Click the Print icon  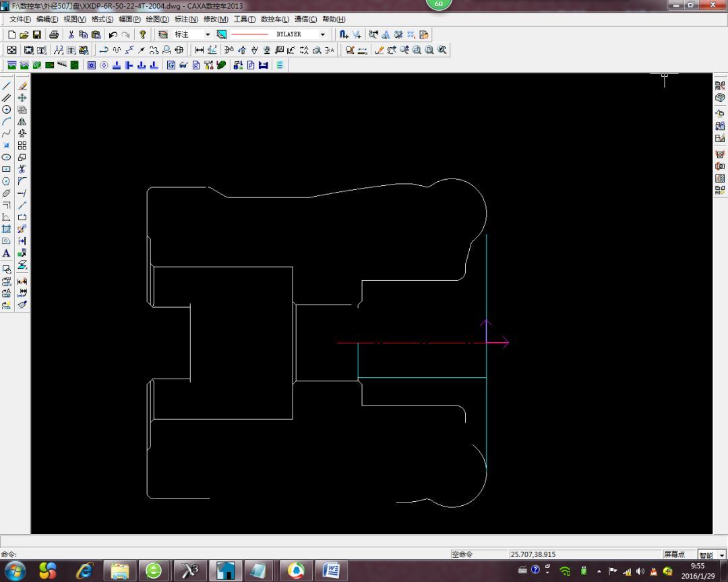[x=54, y=34]
